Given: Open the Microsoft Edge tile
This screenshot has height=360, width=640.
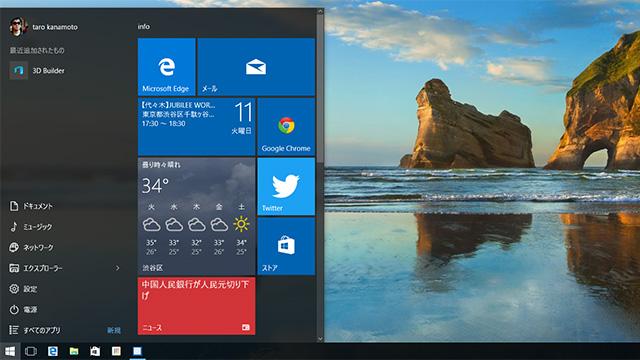Looking at the screenshot, I should point(167,67).
